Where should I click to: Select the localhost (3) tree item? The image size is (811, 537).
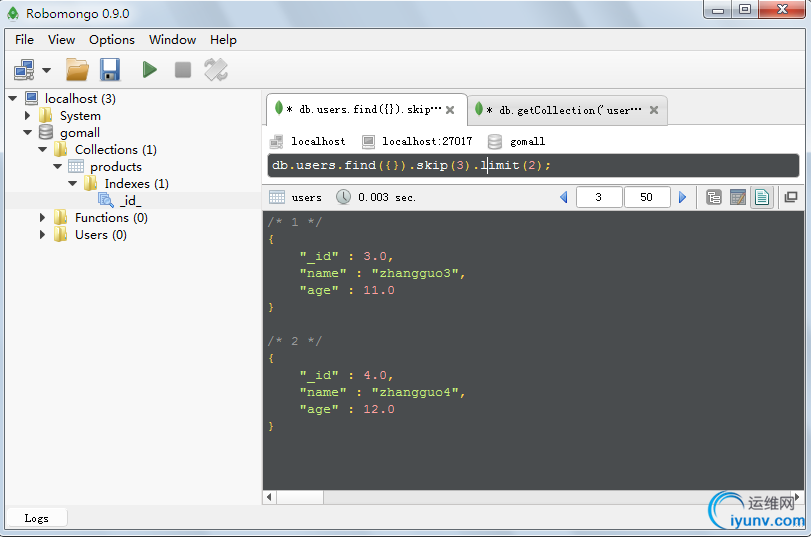(80, 98)
